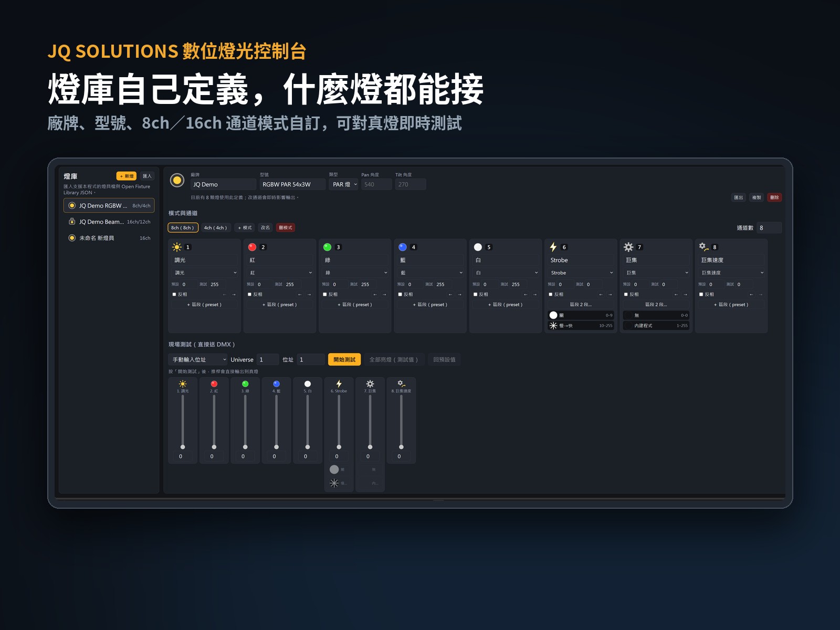Click the + 新增 button in 燈庫
840x630 pixels.
pos(127,176)
